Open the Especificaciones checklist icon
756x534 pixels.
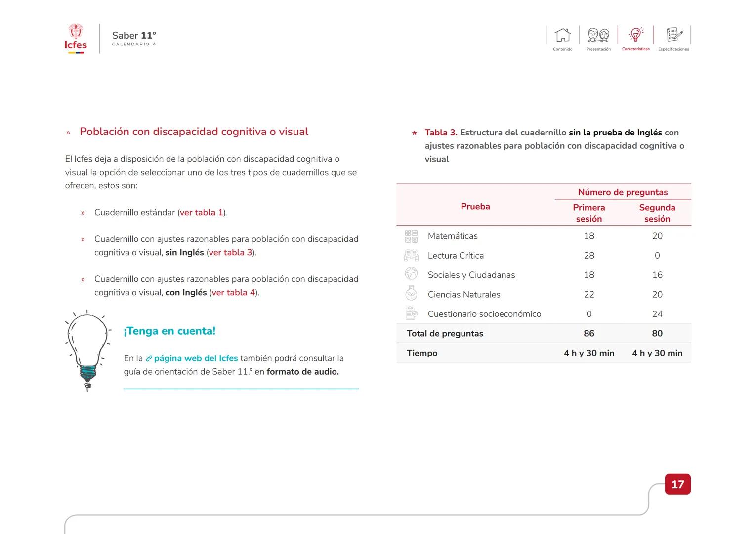(673, 35)
